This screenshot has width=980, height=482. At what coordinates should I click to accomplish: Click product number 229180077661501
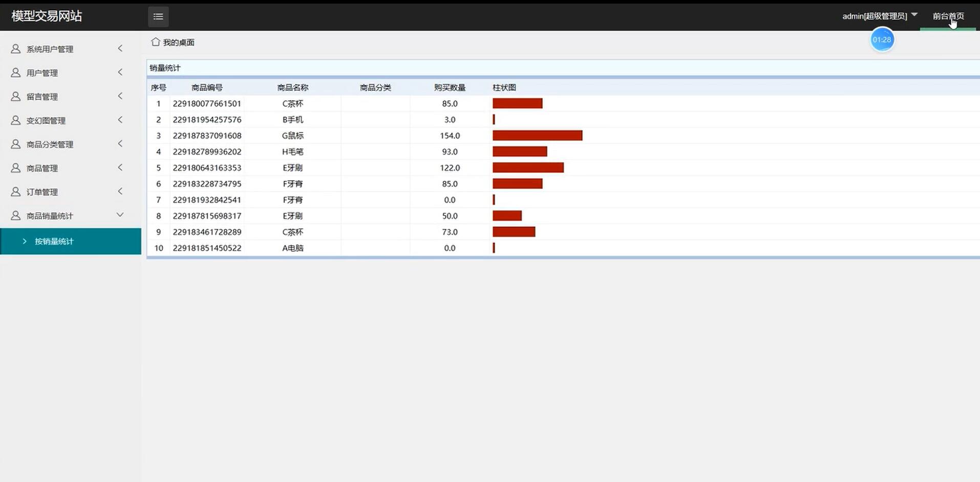pyautogui.click(x=207, y=103)
